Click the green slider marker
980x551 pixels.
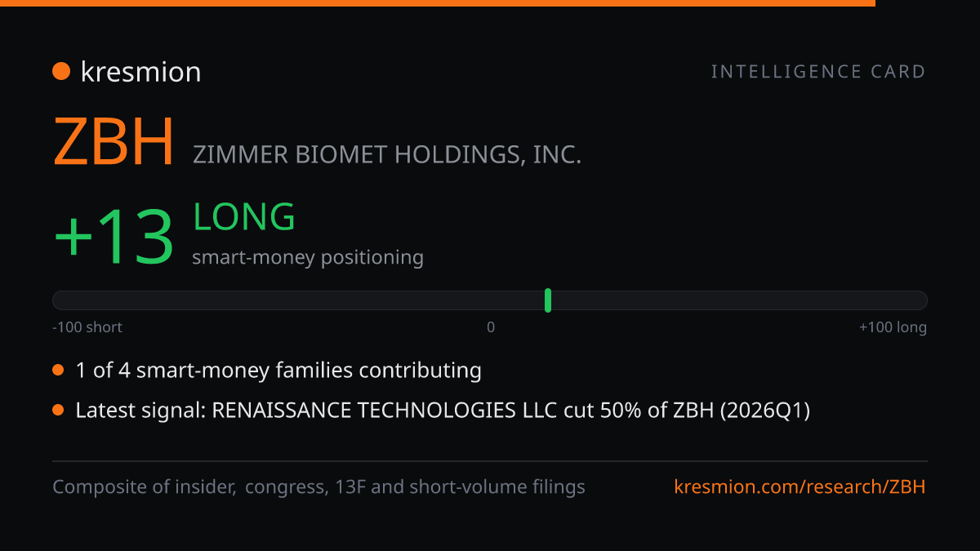tap(548, 300)
